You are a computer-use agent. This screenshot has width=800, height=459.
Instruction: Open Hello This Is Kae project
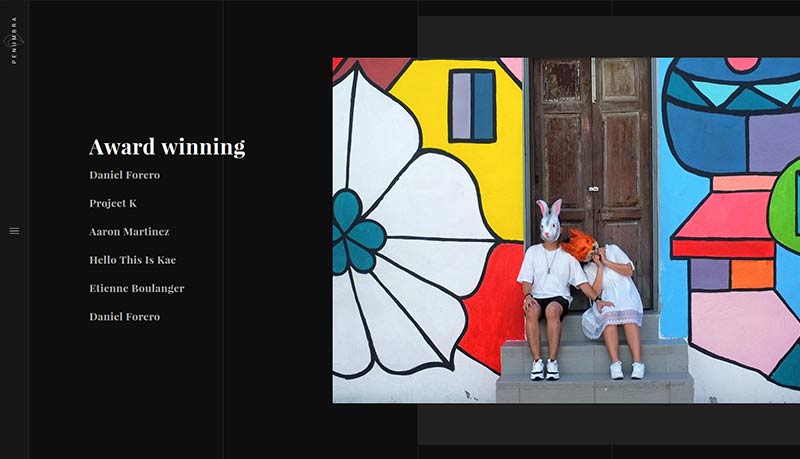tap(133, 260)
